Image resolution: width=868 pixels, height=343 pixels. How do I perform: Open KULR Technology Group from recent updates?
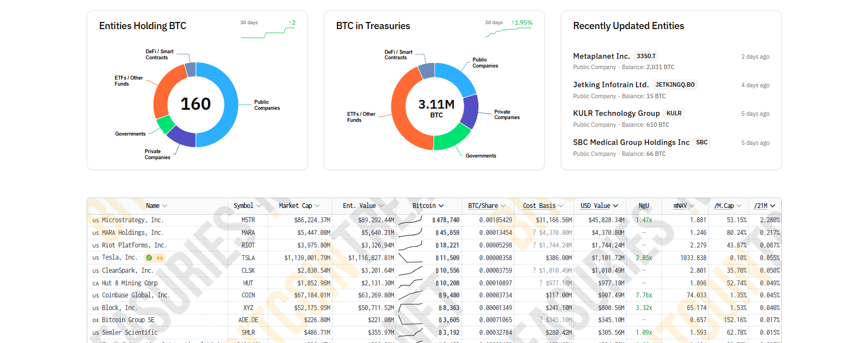tap(616, 113)
